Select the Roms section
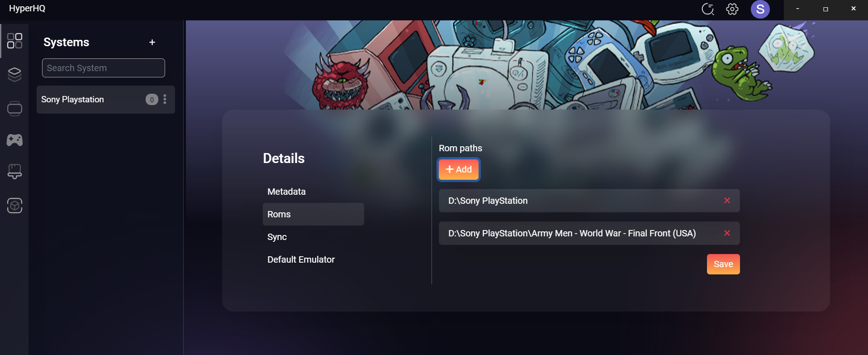 [313, 214]
